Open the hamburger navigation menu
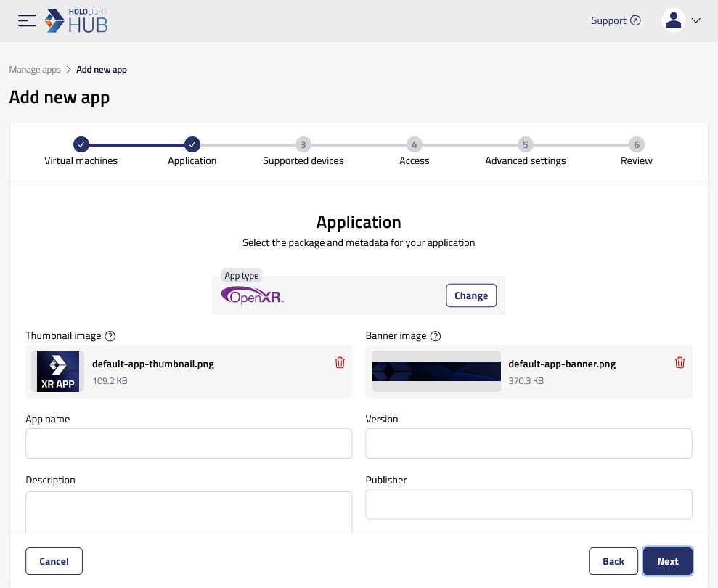718x588 pixels. tap(27, 20)
